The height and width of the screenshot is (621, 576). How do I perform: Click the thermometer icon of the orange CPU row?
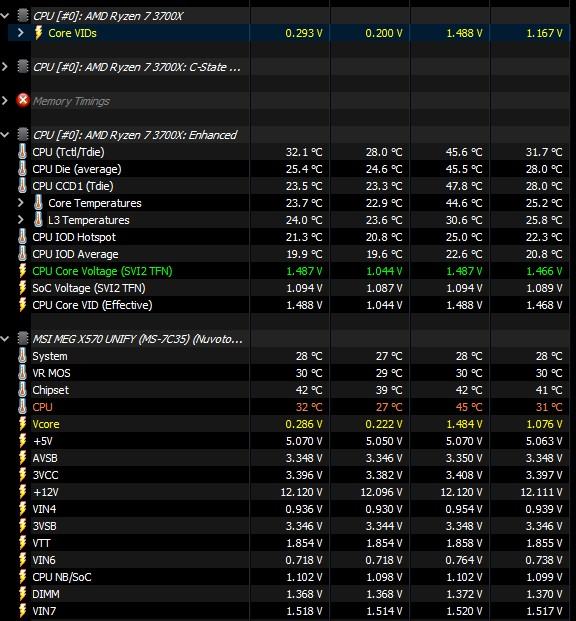[x=23, y=407]
